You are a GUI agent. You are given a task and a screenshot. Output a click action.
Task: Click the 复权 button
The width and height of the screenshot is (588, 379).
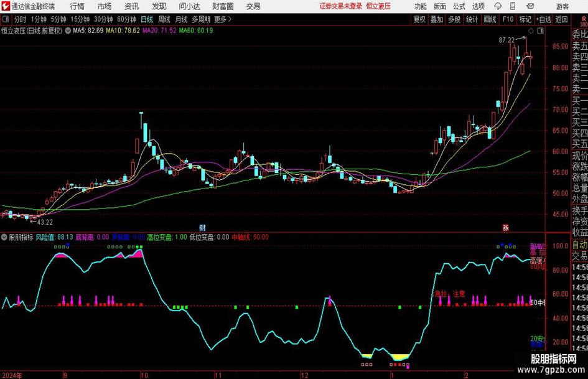point(419,19)
